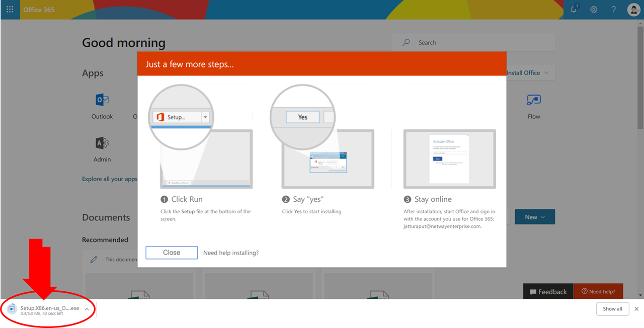Close the installation steps dialog
The width and height of the screenshot is (644, 328).
pos(172,253)
